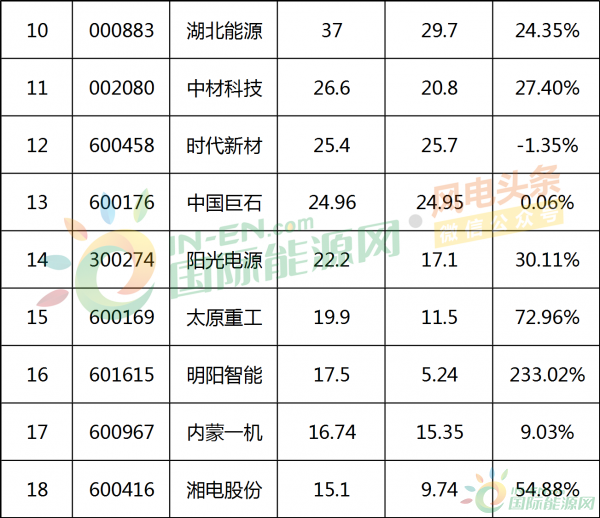Select company name 中国巨石
Screen dimensions: 600x518
(224, 202)
